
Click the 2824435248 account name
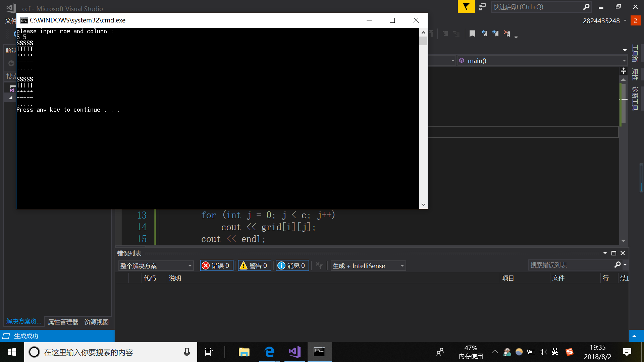[x=601, y=21]
